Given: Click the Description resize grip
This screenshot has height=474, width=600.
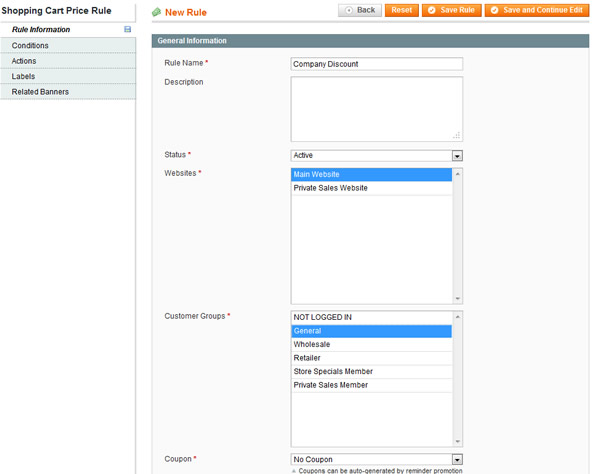Looking at the screenshot, I should (457, 135).
